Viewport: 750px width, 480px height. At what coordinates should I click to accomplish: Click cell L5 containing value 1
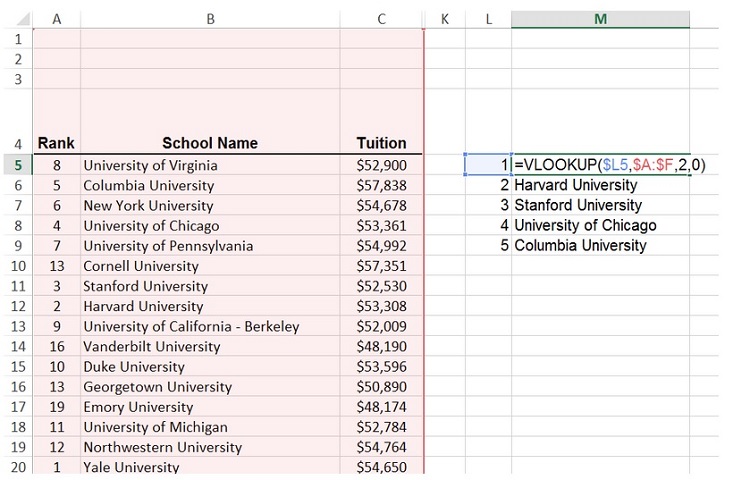[x=488, y=165]
